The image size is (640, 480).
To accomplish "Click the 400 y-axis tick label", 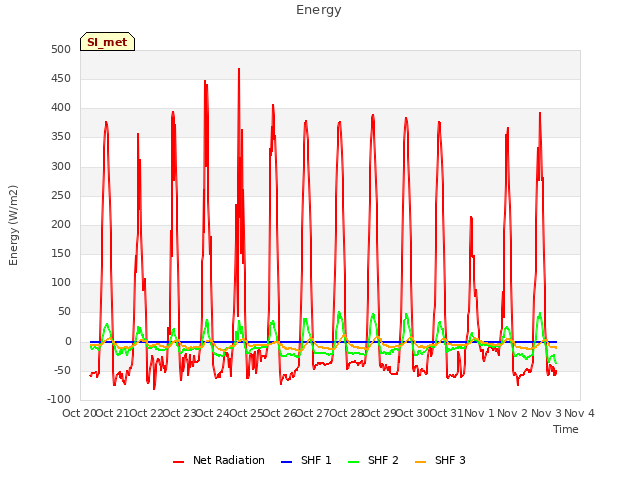I will 61,108.
